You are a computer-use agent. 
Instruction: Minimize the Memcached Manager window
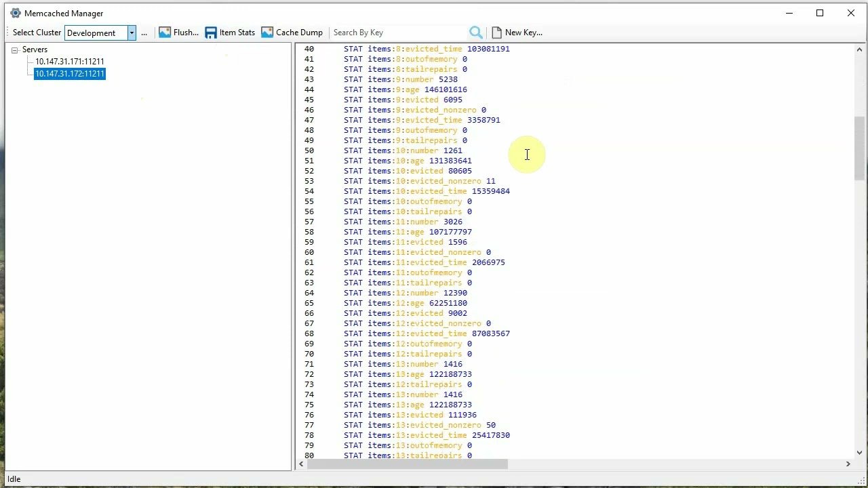789,13
